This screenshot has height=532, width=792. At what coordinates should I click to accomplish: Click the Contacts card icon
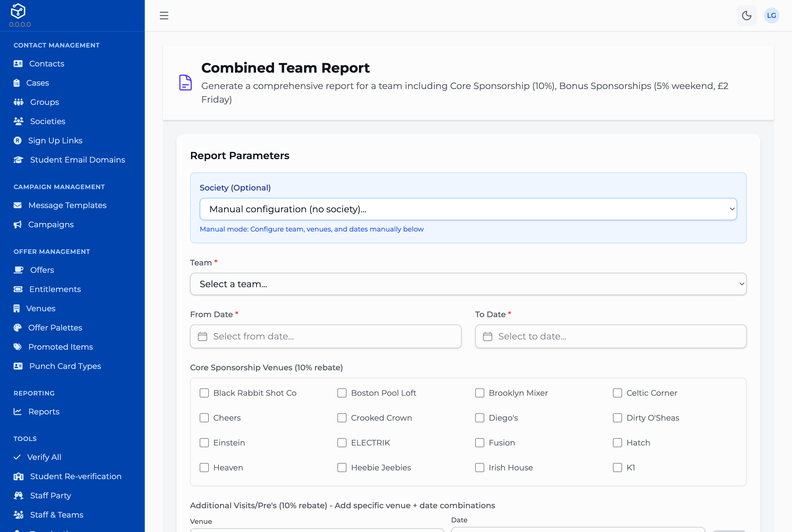pos(18,64)
